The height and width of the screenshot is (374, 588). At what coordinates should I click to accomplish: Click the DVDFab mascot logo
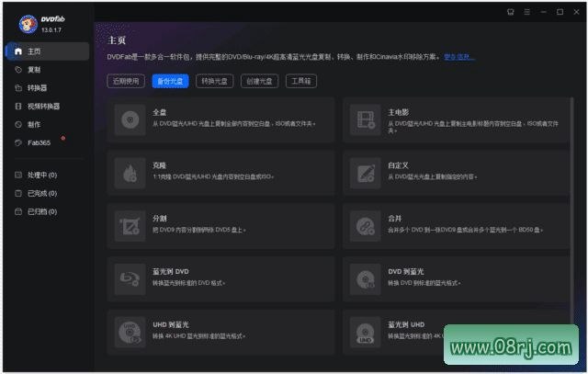[x=28, y=25]
